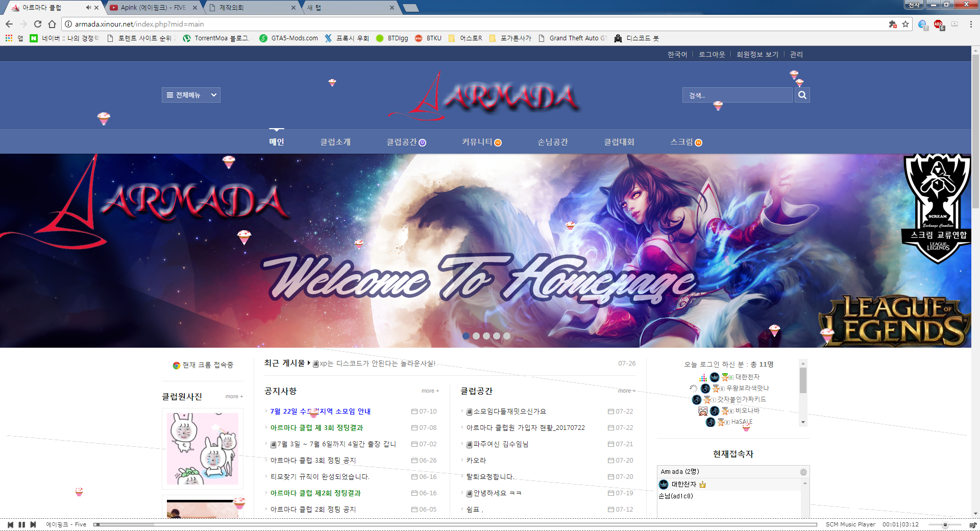The height and width of the screenshot is (531, 980).
Task: Click the search magnifier icon
Action: [x=802, y=95]
